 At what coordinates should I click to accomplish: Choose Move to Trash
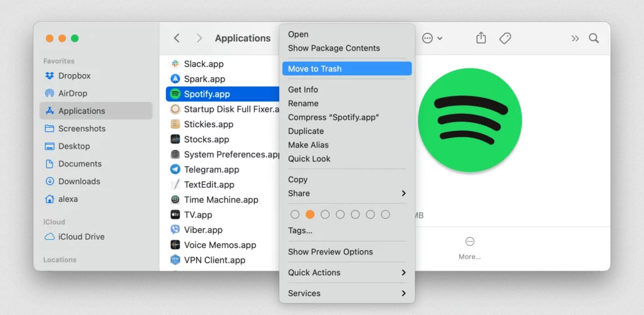coord(347,68)
